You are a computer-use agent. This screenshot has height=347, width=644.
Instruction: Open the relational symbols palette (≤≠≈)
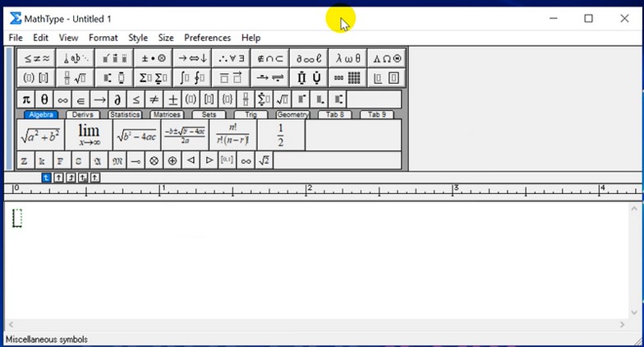click(37, 58)
